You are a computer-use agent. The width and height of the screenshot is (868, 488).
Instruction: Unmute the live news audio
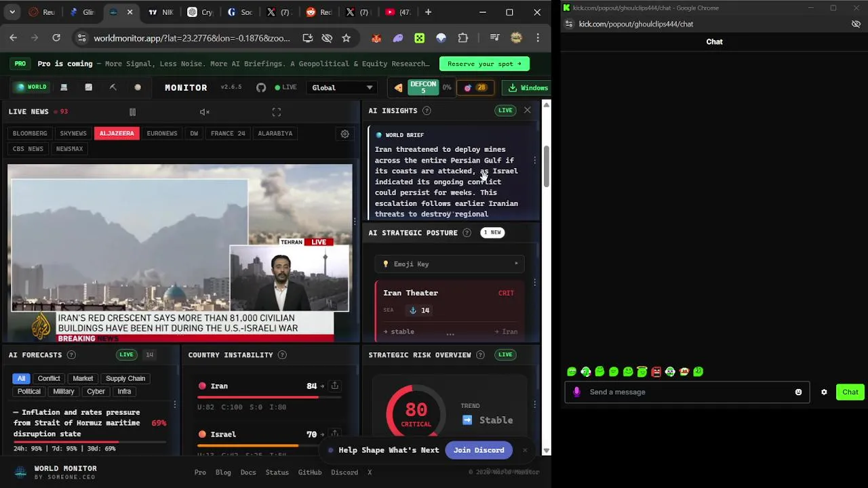(x=205, y=112)
